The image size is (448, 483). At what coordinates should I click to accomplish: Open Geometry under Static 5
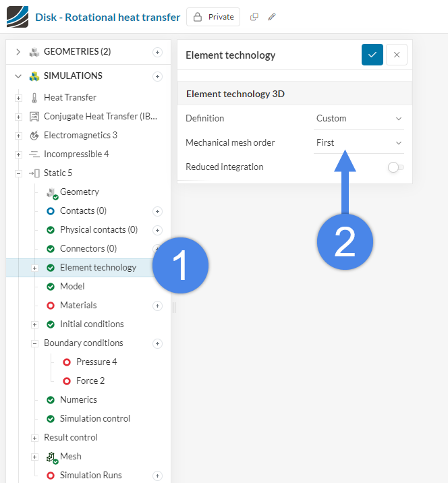pyautogui.click(x=80, y=192)
